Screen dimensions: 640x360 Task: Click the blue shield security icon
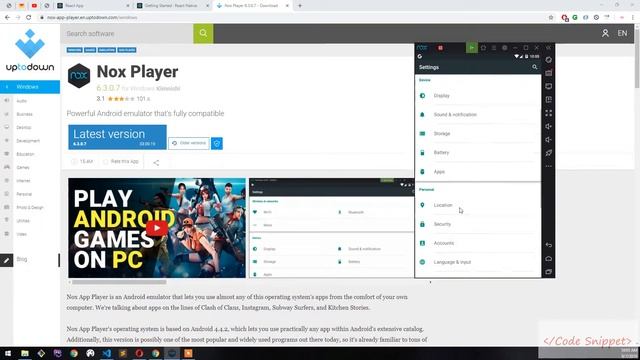217,143
